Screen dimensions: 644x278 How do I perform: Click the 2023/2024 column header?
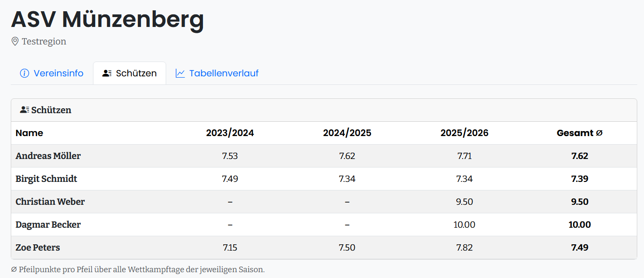point(230,133)
